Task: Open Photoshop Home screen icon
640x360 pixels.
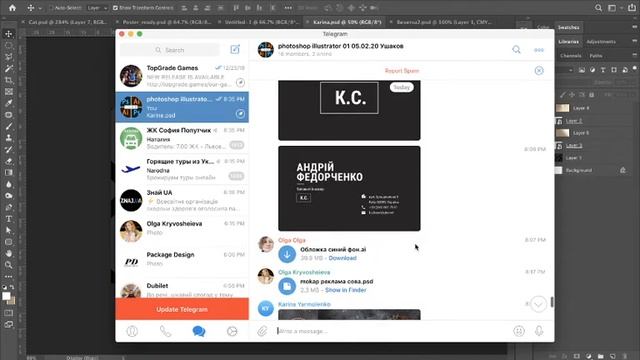Action: point(12,8)
